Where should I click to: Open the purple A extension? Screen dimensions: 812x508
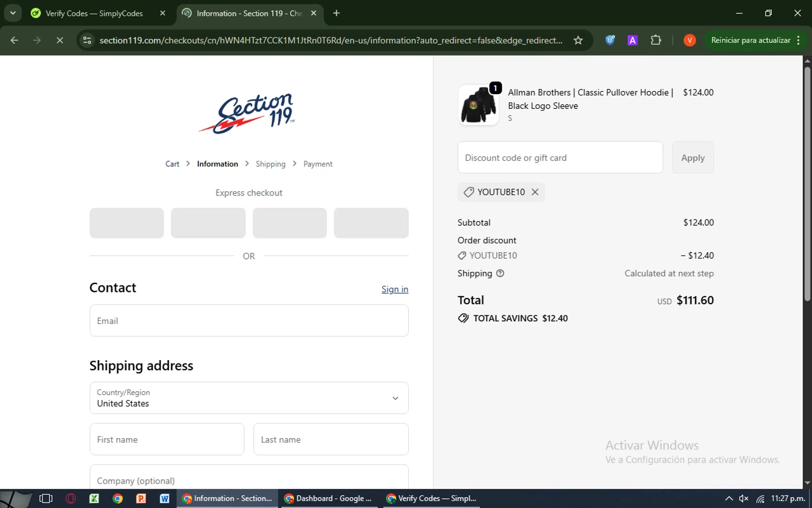632,40
